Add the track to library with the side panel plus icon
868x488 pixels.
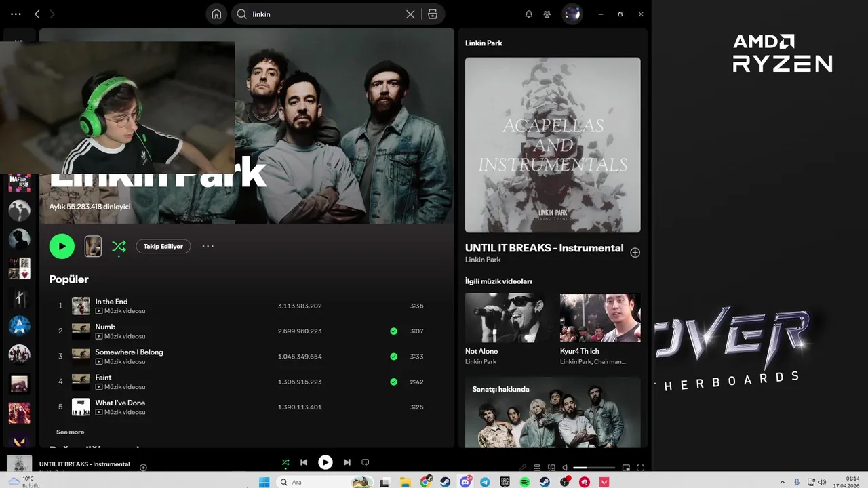tap(635, 252)
